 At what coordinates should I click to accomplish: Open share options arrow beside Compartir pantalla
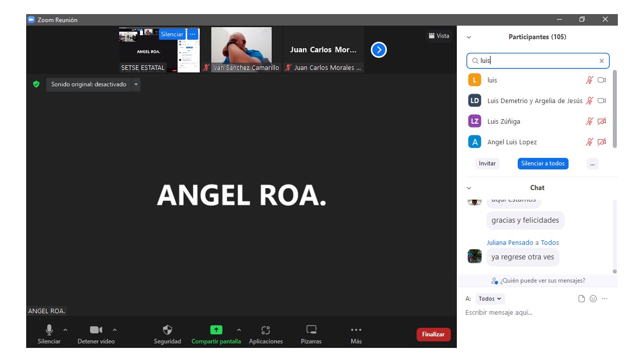tap(239, 330)
